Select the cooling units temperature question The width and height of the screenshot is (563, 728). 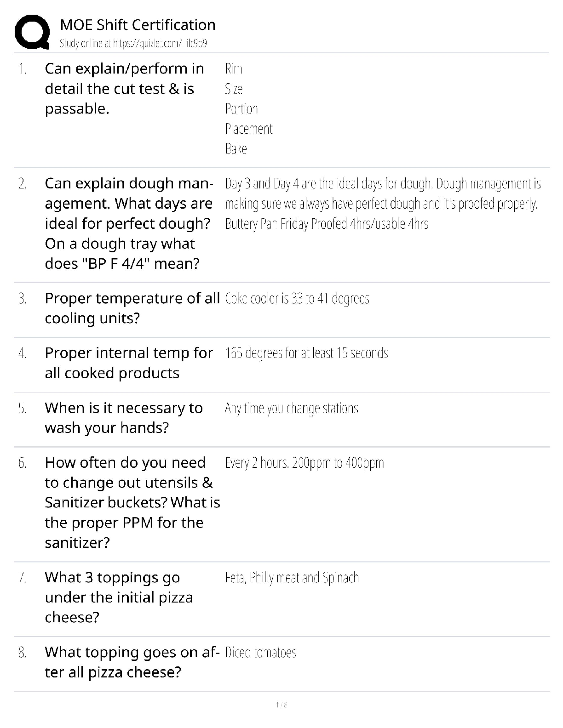pyautogui.click(x=132, y=308)
